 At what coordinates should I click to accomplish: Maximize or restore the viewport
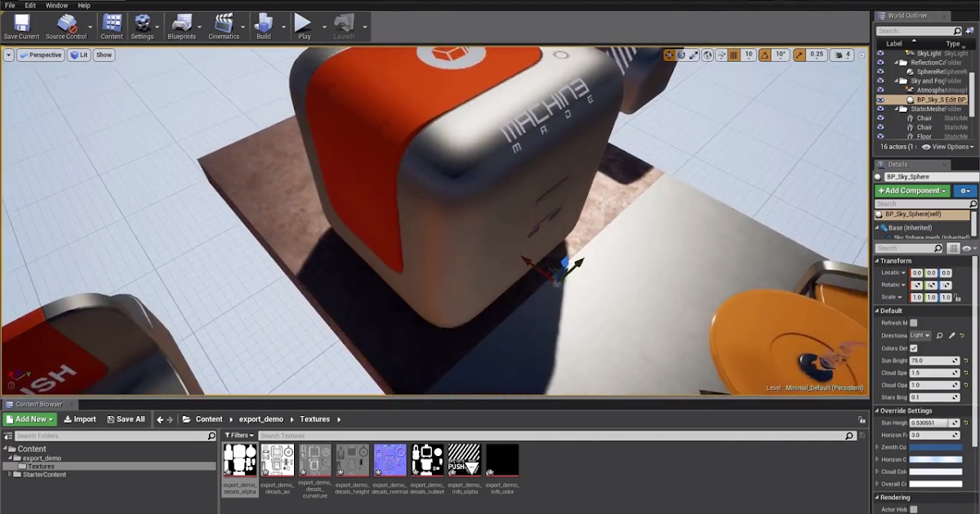[x=862, y=55]
